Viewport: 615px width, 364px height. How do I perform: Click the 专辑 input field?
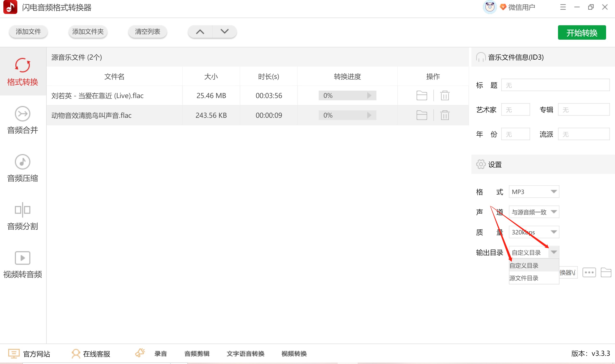click(583, 110)
